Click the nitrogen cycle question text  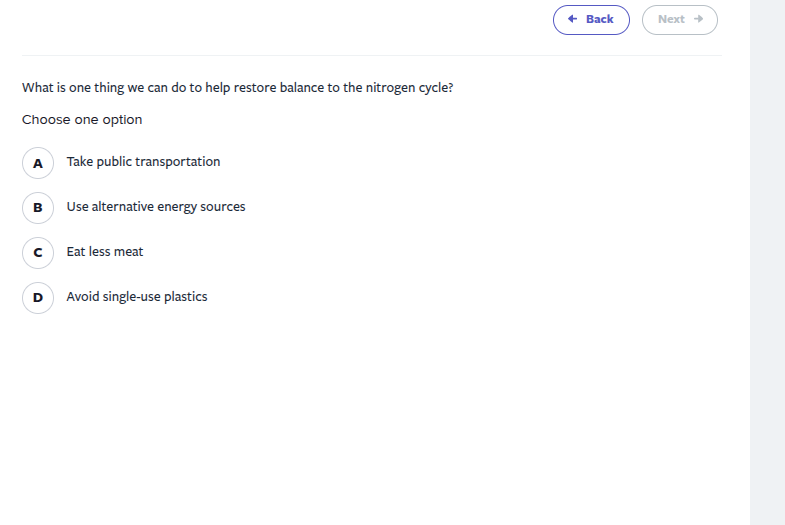click(x=238, y=88)
